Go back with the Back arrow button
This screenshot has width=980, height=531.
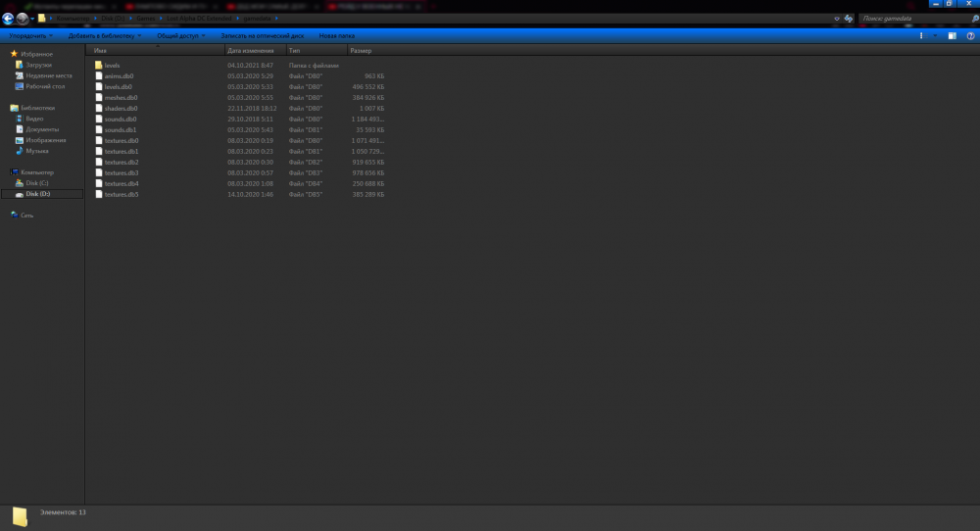click(x=8, y=19)
